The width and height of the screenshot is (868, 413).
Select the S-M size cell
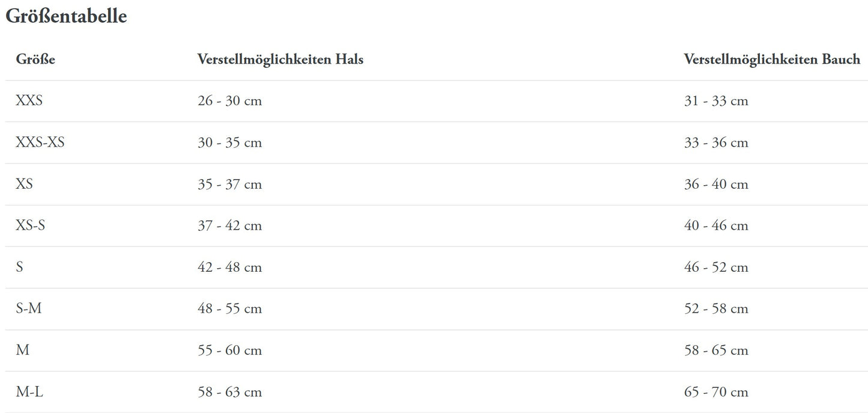29,308
